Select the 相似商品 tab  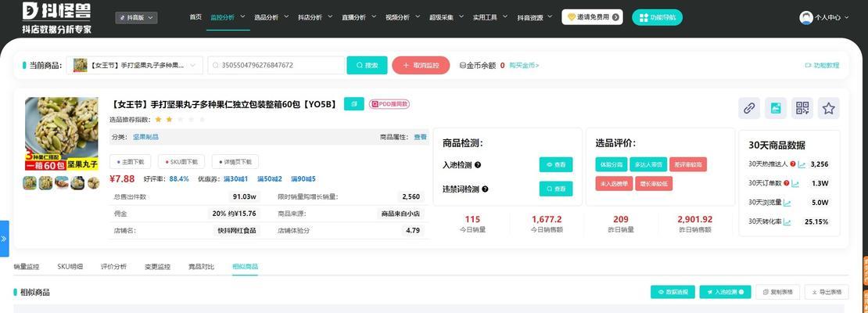tap(245, 267)
